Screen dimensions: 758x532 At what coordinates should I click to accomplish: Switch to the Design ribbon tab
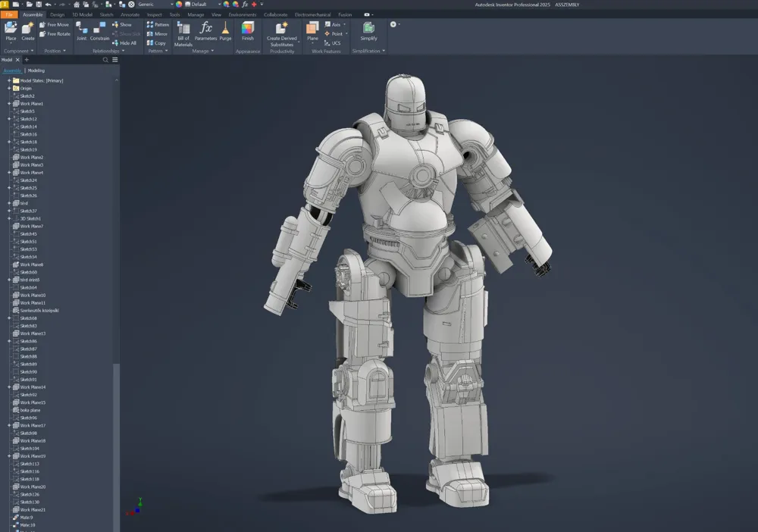tap(57, 14)
